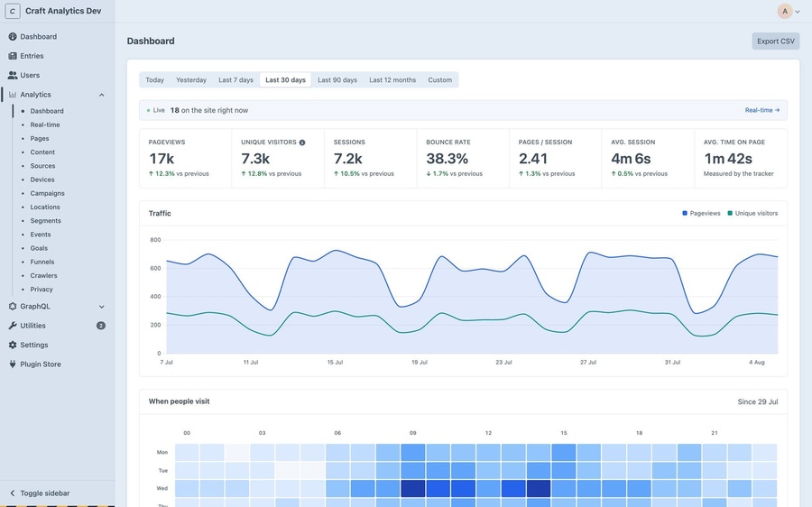The height and width of the screenshot is (507, 812).
Task: Open the Dashboard icon in main sidebar
Action: coord(13,37)
